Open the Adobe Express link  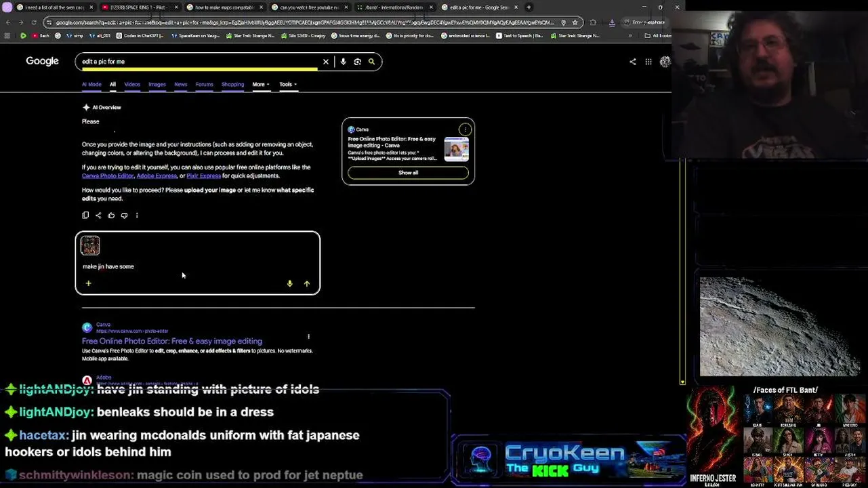coord(157,176)
